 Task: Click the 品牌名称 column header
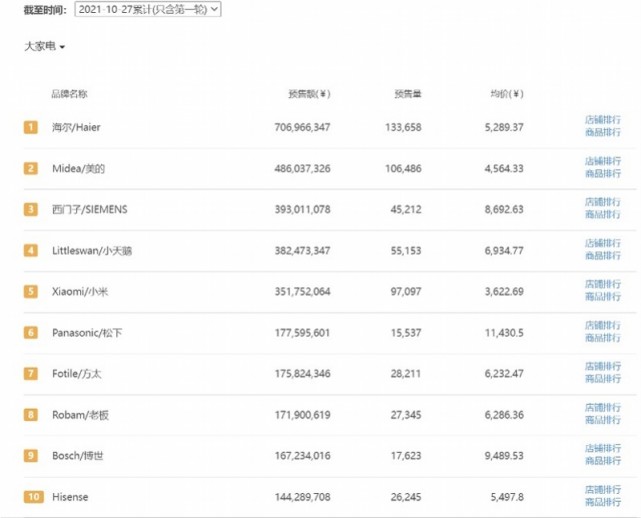(69, 94)
